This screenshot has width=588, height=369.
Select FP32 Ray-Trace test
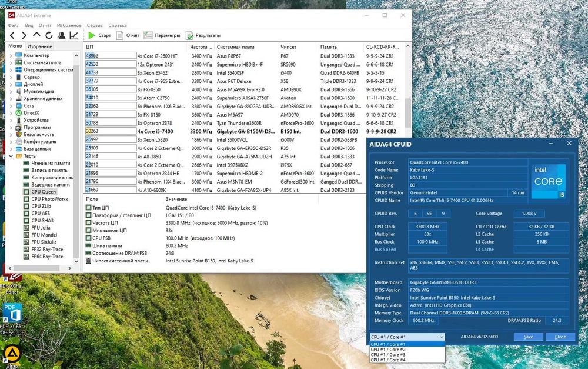pos(47,250)
